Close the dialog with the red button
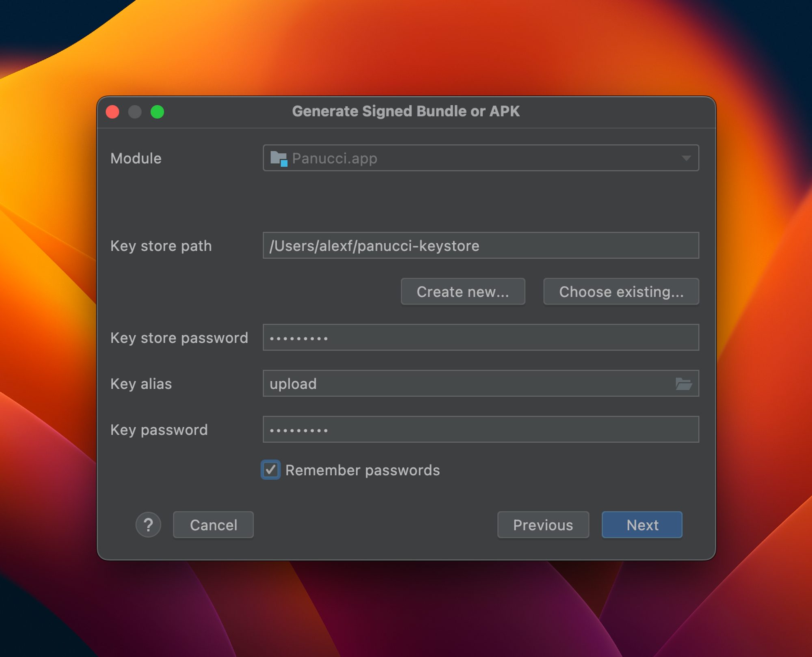Screen dimensions: 812x657 click(x=112, y=112)
